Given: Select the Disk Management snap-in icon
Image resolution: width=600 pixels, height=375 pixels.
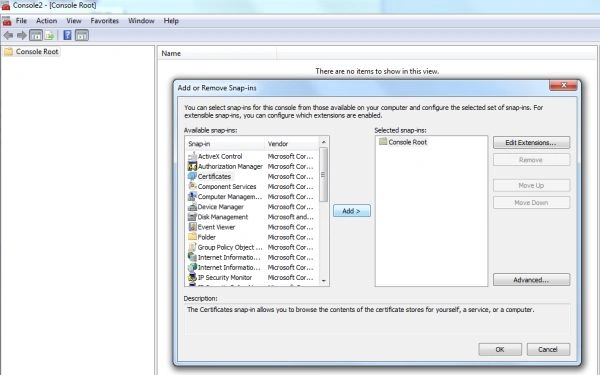Looking at the screenshot, I should [192, 217].
